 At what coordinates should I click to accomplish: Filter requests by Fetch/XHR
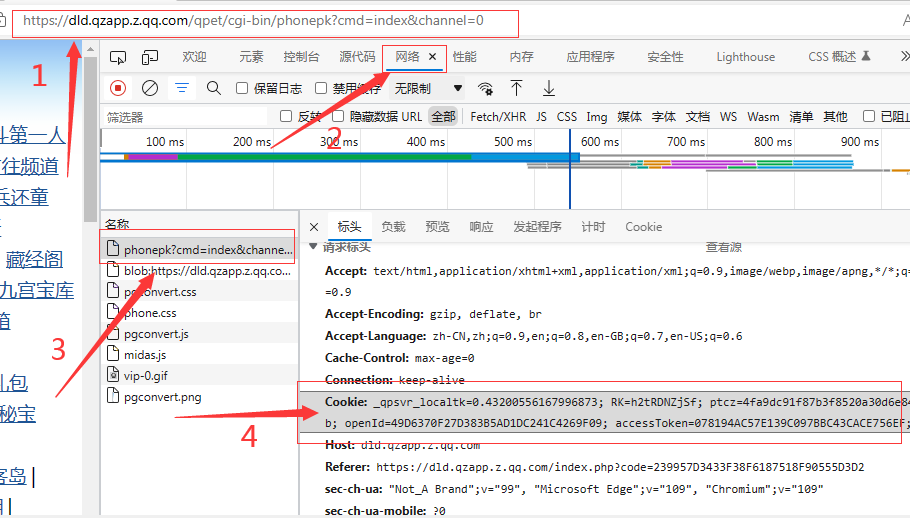498,117
